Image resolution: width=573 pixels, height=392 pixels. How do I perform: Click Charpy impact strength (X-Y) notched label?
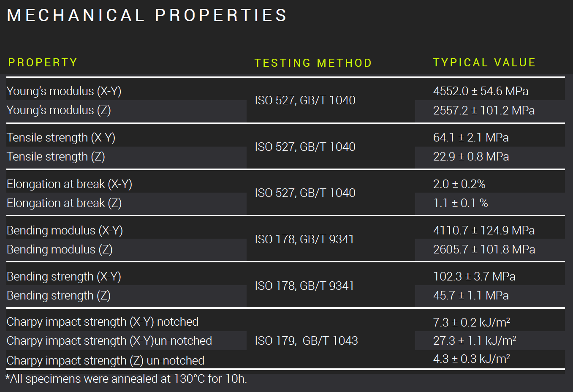pyautogui.click(x=103, y=322)
